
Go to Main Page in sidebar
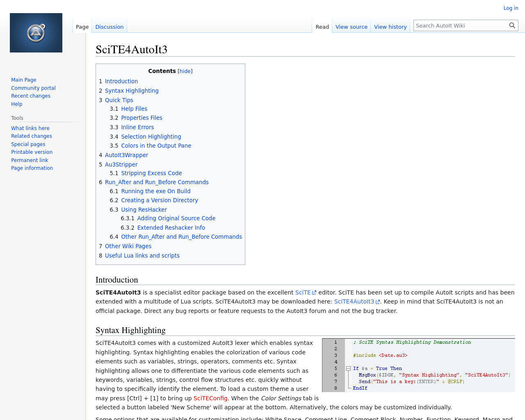click(24, 80)
